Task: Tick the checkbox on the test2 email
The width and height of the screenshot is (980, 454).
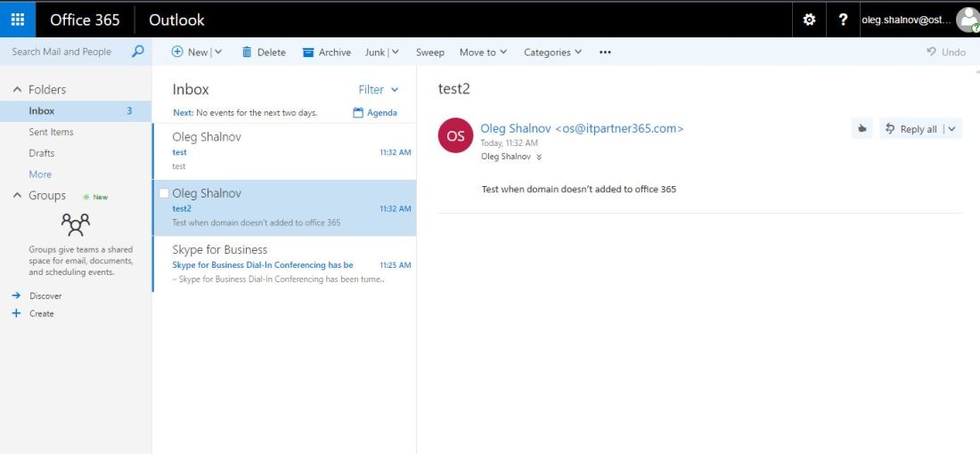Action: point(163,193)
